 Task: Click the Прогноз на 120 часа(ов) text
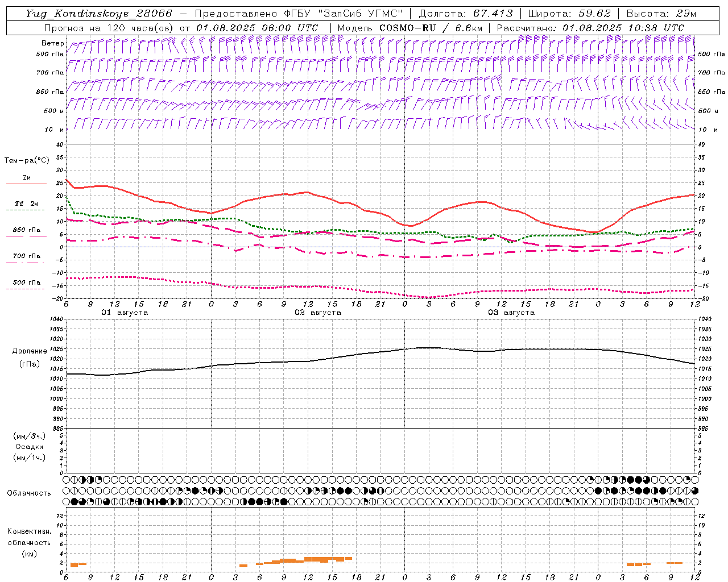[110, 27]
